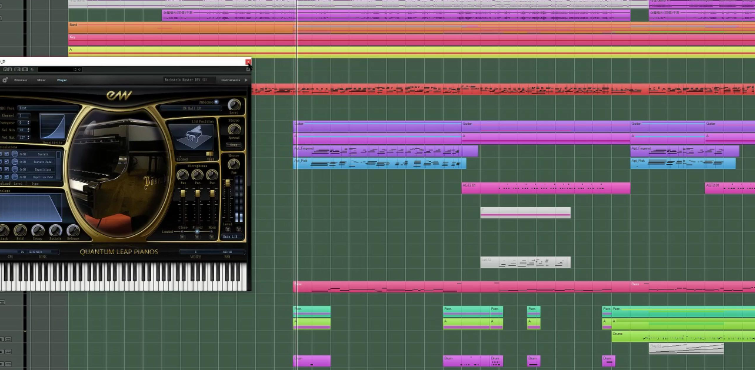Expand the arrow beside Instruments

pos(246,80)
